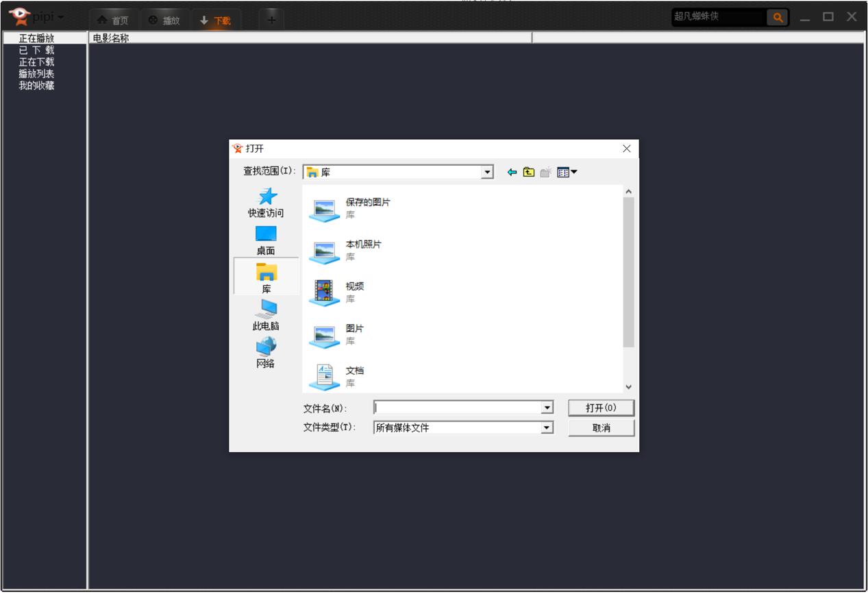The image size is (868, 594).
Task: Select 网络 in the places bar
Action: point(266,353)
